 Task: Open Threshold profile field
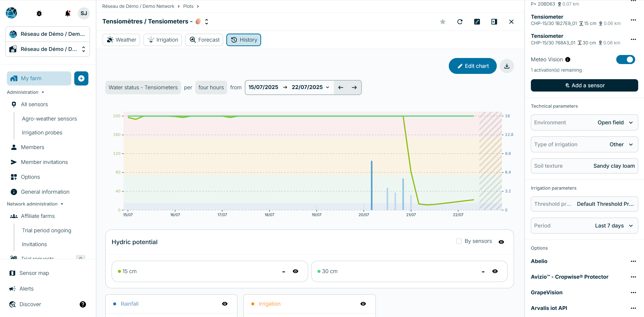(584, 204)
